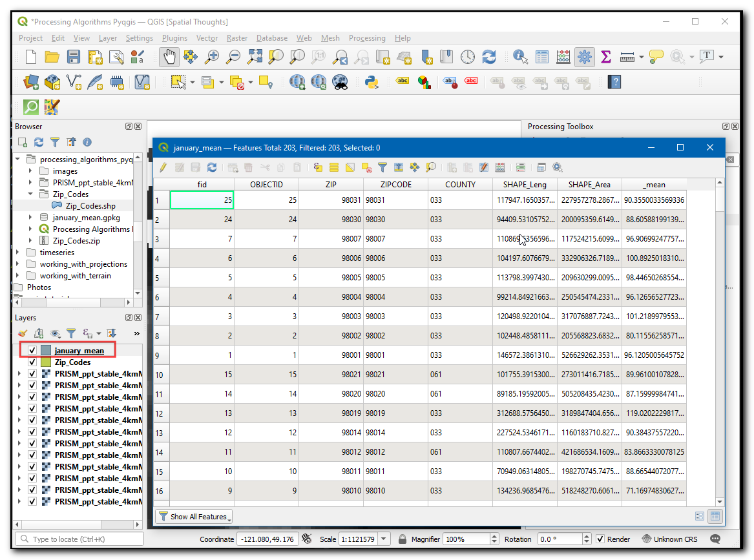The image size is (754, 560).
Task: Open the Vector menu
Action: pos(207,38)
